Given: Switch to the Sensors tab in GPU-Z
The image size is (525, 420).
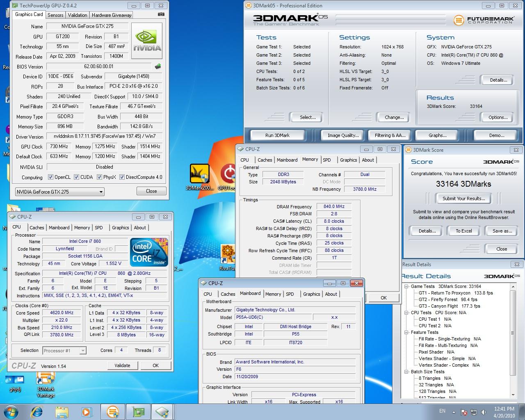Looking at the screenshot, I should click(x=55, y=15).
